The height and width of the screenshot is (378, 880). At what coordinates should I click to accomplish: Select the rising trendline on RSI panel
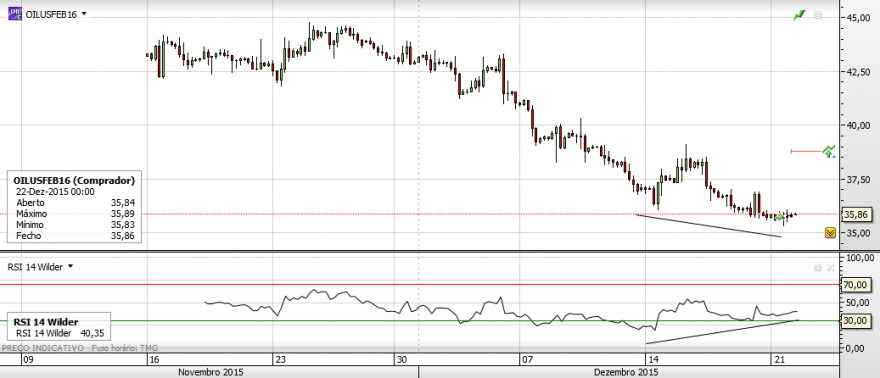(x=723, y=331)
